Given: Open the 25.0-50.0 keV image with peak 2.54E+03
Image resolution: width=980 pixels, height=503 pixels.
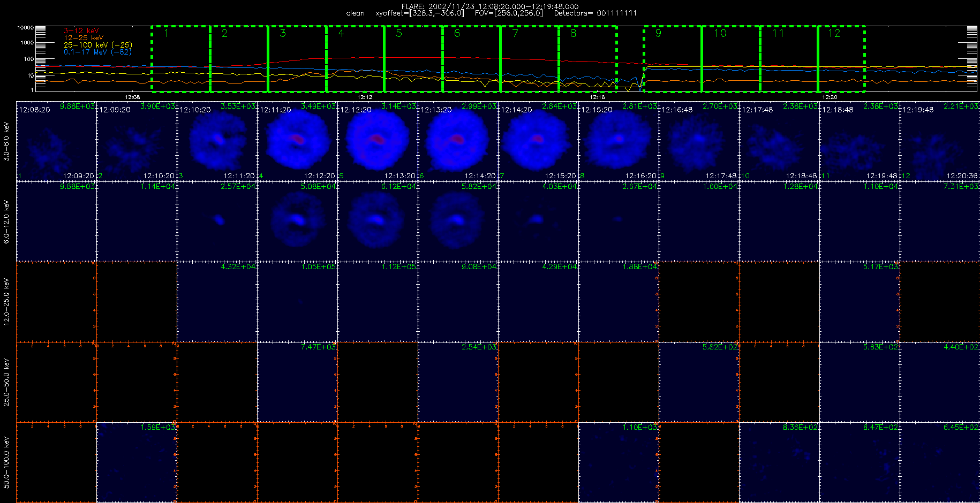Looking at the screenshot, I should (x=458, y=382).
